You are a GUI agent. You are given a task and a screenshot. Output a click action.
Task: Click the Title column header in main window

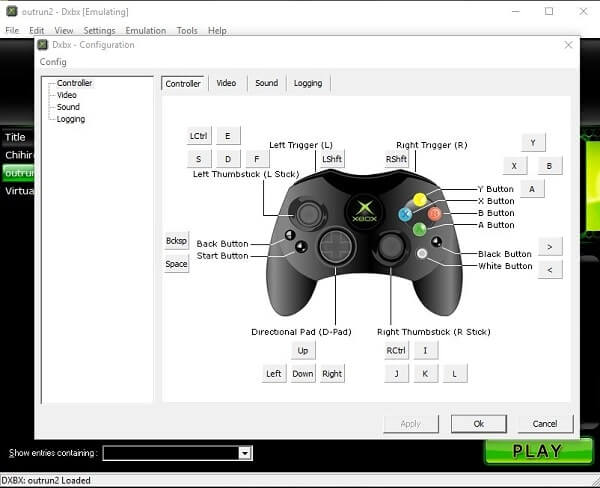point(17,137)
